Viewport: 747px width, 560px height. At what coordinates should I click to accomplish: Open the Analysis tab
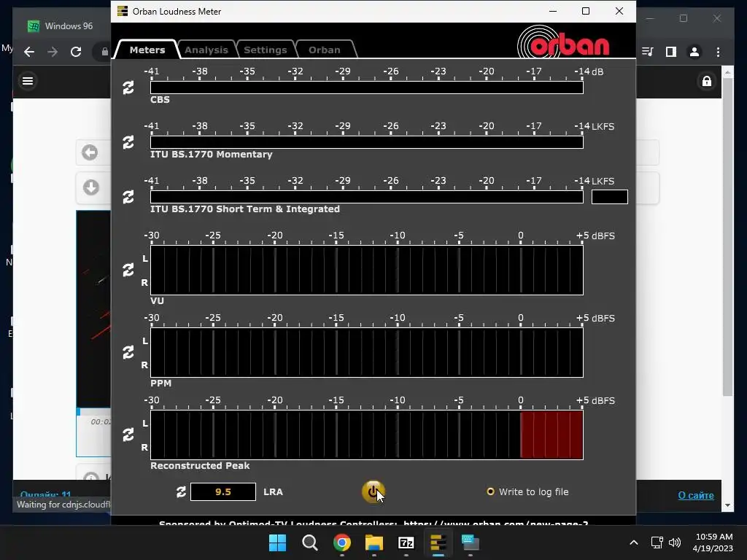206,50
